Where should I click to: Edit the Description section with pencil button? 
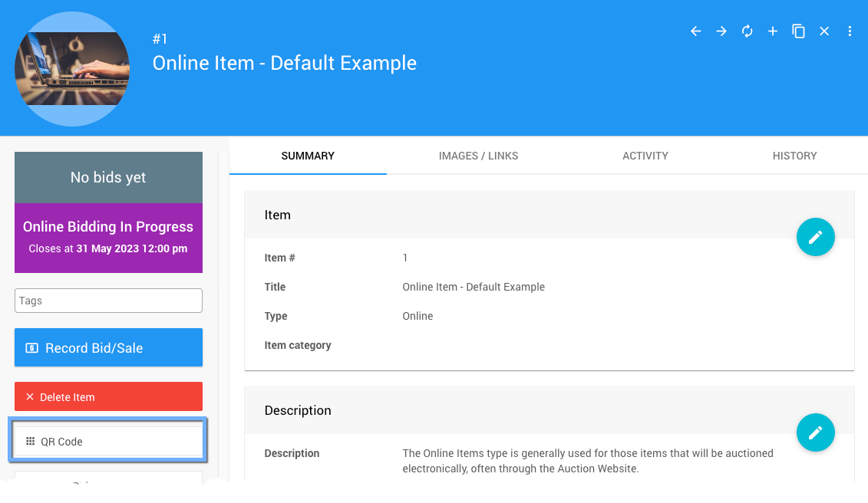pyautogui.click(x=815, y=432)
